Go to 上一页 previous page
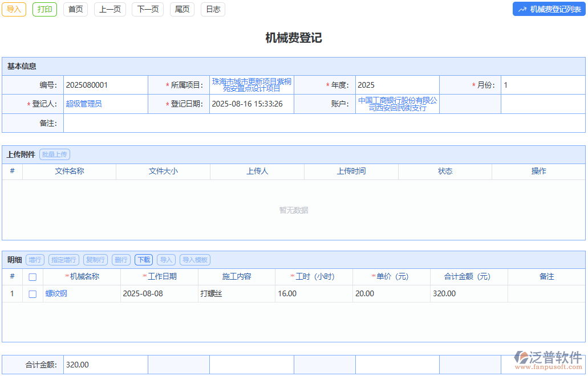Viewport: 588px width, 376px height. 110,9
